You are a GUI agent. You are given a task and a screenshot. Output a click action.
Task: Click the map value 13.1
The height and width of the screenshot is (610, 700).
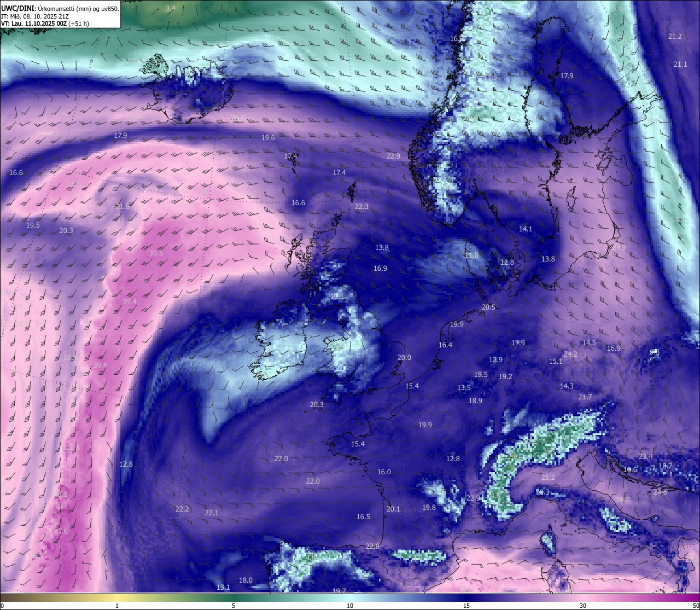(223, 587)
